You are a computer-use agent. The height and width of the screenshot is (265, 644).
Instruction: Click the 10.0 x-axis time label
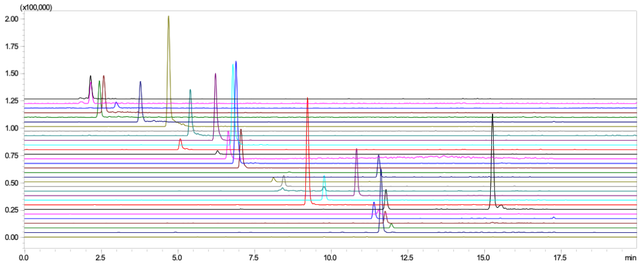330,258
